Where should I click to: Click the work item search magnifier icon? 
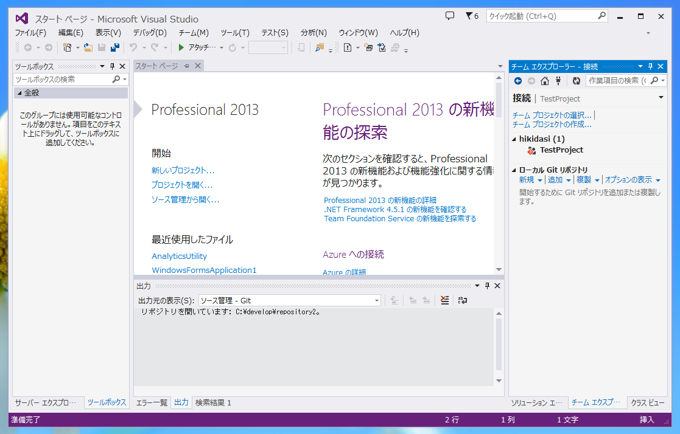pyautogui.click(x=654, y=81)
